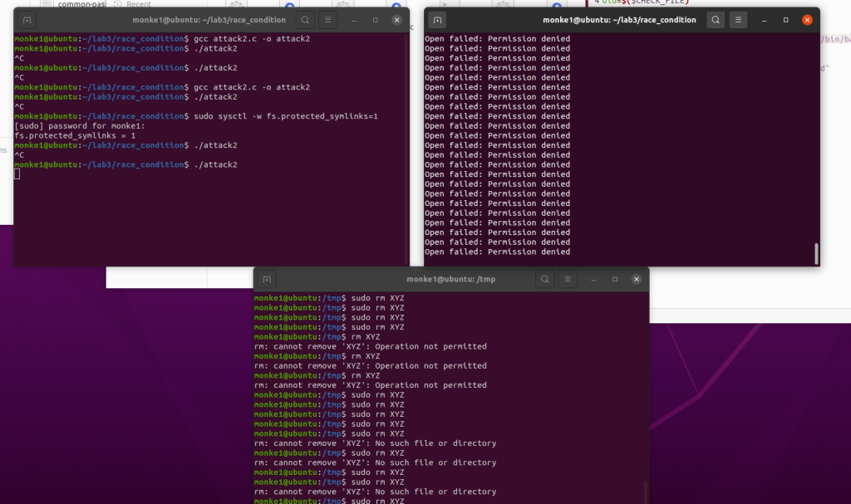Minimize the left attack2 terminal window
The image size is (851, 504).
[354, 20]
